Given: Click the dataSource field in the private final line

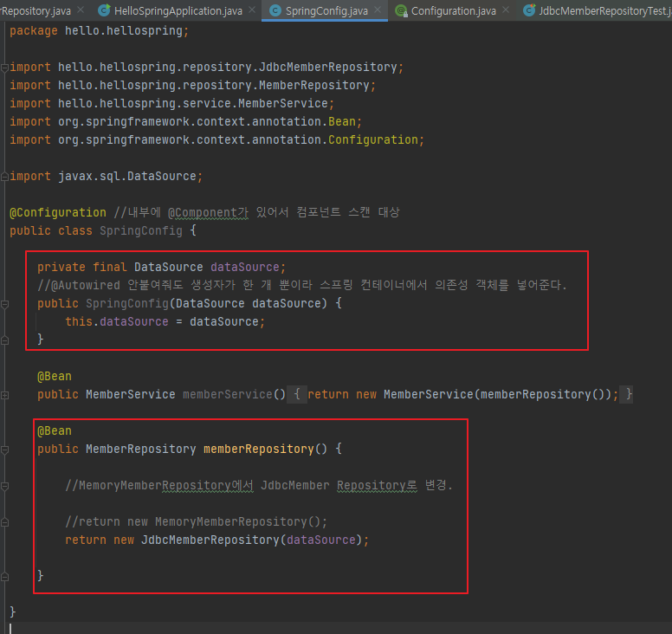Looking at the screenshot, I should (245, 267).
